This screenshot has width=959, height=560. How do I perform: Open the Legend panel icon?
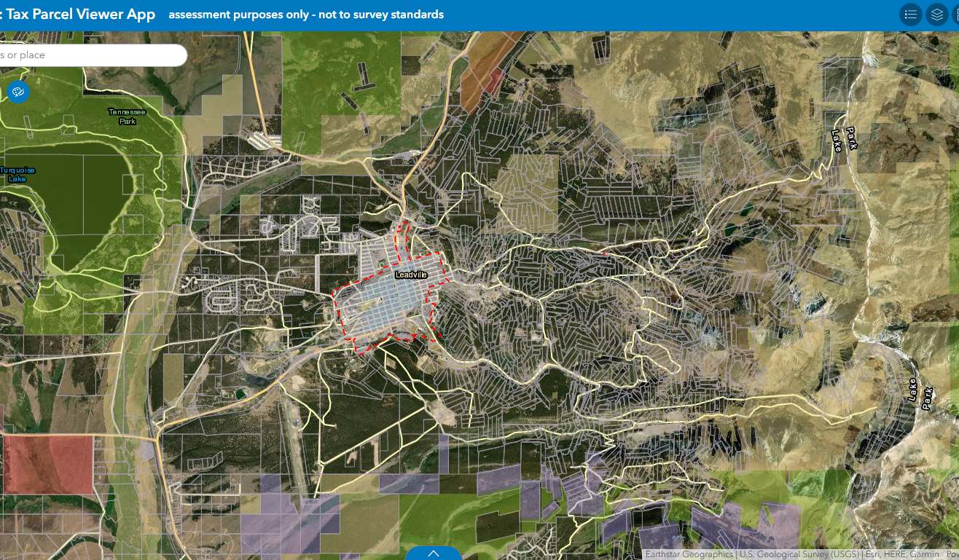[x=911, y=15]
